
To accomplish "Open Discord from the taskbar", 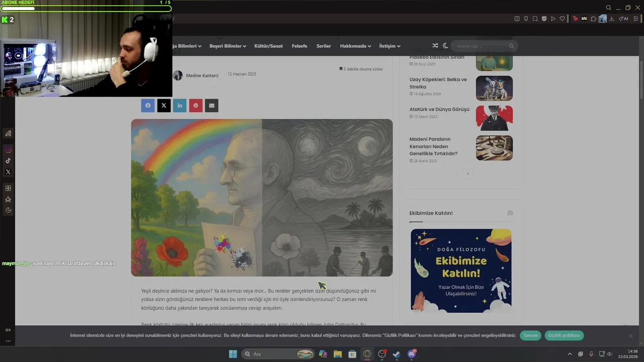I will pos(412,354).
